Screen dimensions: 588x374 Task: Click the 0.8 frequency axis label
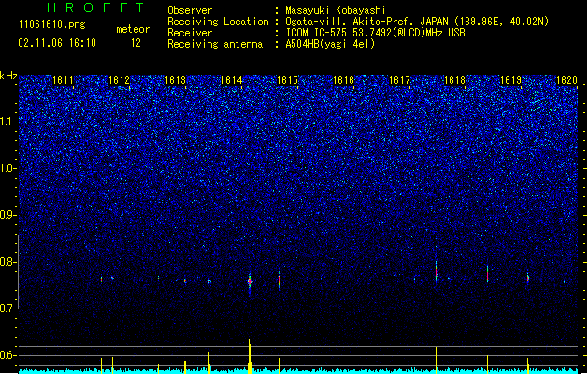(x=7, y=262)
